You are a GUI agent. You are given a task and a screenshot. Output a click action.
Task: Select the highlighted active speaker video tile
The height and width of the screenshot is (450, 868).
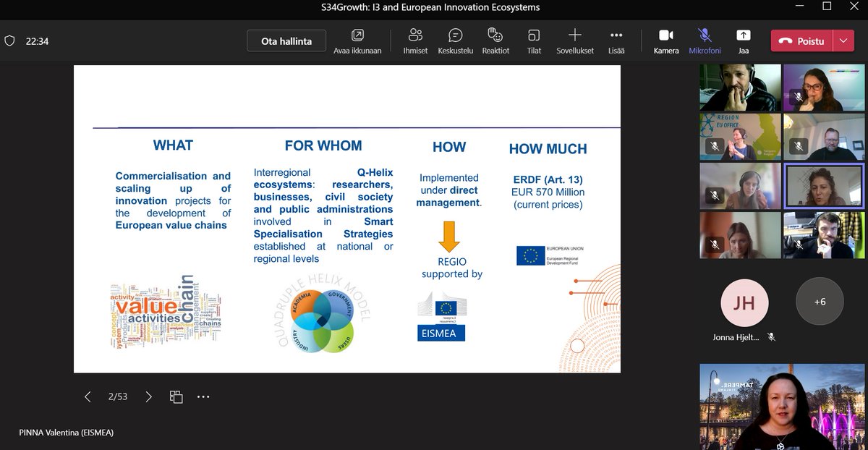tap(824, 186)
